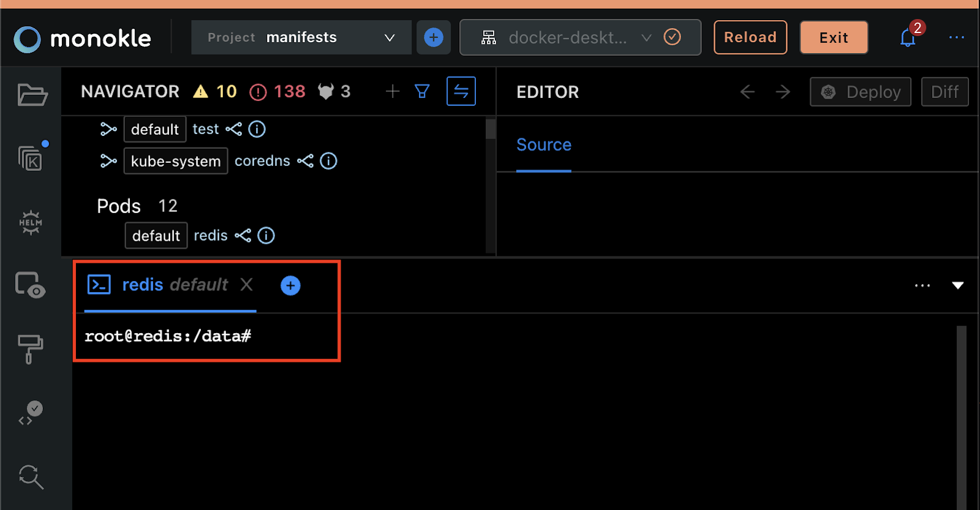Open notifications bell icon
This screenshot has height=510, width=980.
click(x=908, y=38)
